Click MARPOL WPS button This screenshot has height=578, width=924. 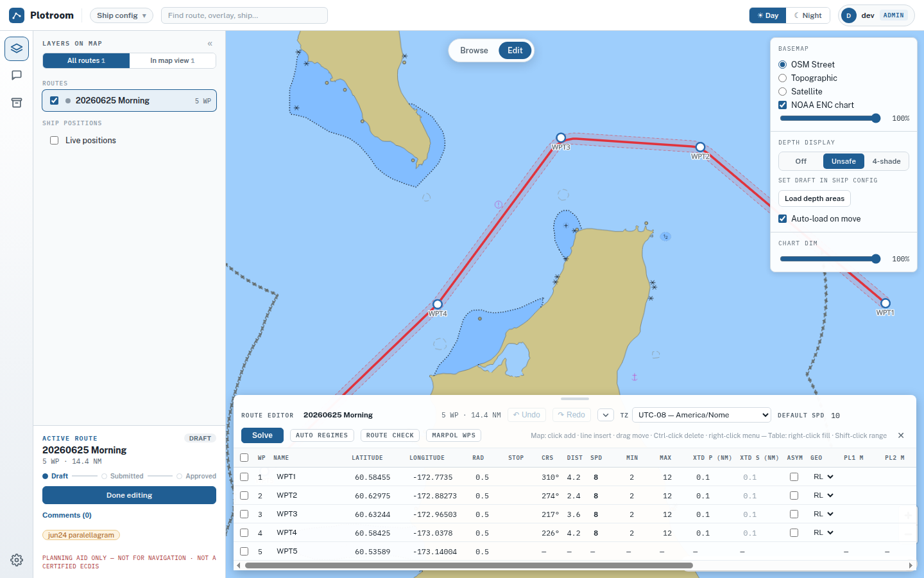tap(454, 435)
